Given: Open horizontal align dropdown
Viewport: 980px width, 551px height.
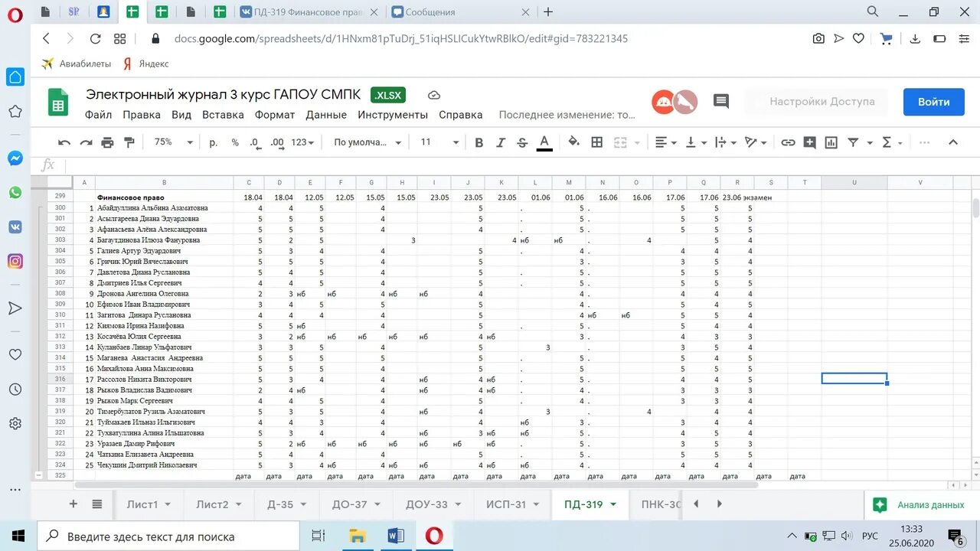Looking at the screenshot, I should 666,142.
